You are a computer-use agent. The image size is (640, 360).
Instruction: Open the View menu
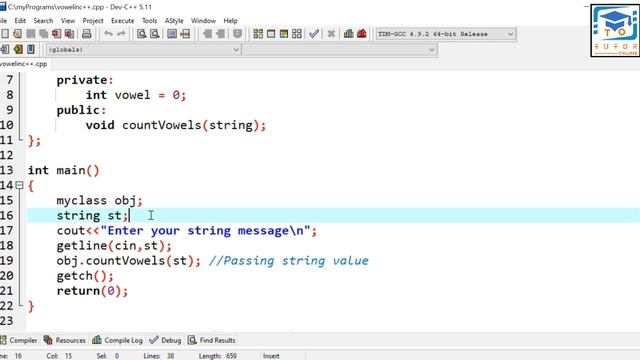tap(68, 21)
